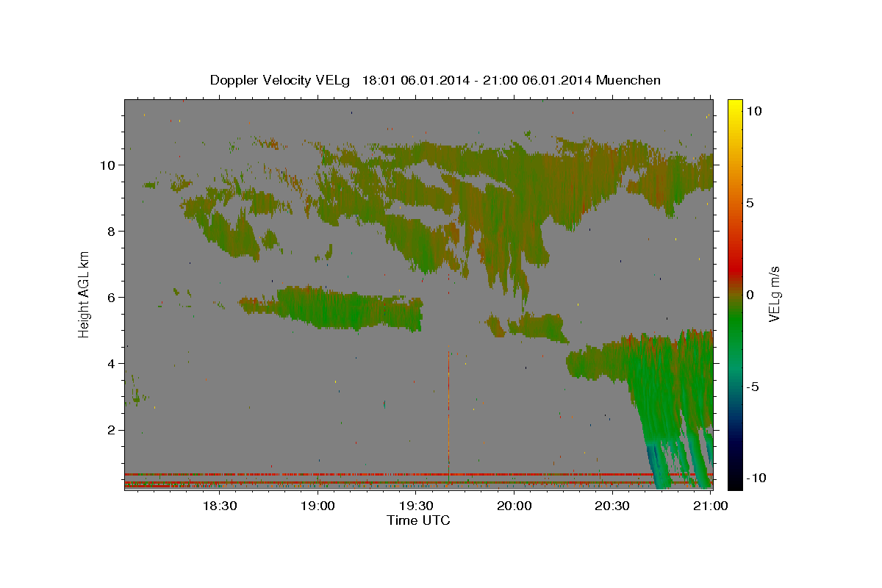
Task: Click the 'Muenchen' location in title
Action: [628, 80]
